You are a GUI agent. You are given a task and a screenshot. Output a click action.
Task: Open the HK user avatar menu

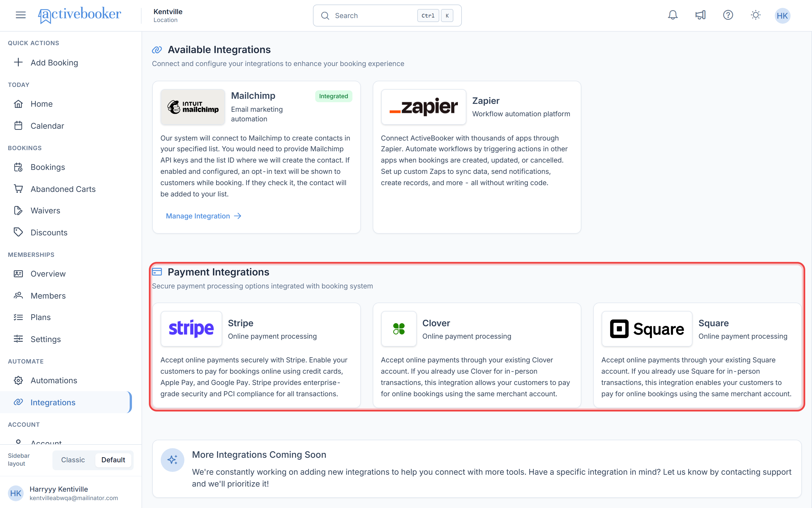coord(782,16)
